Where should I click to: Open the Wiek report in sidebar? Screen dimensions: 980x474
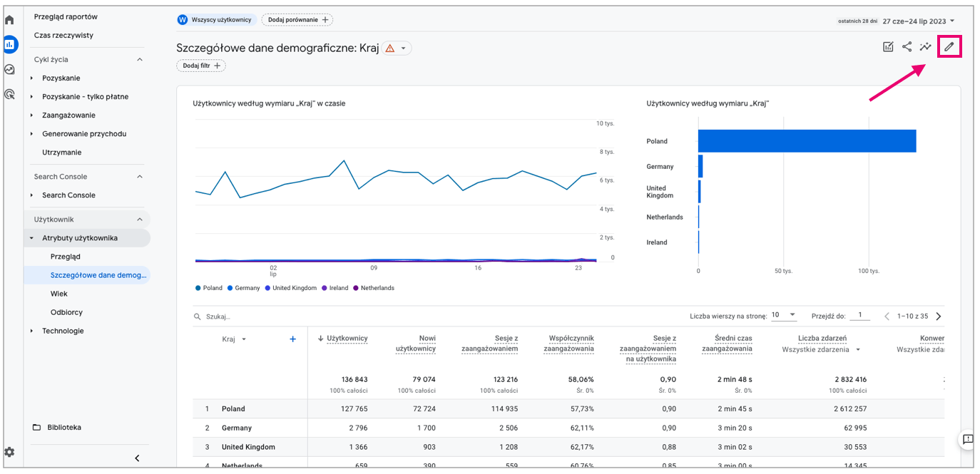tap(59, 294)
